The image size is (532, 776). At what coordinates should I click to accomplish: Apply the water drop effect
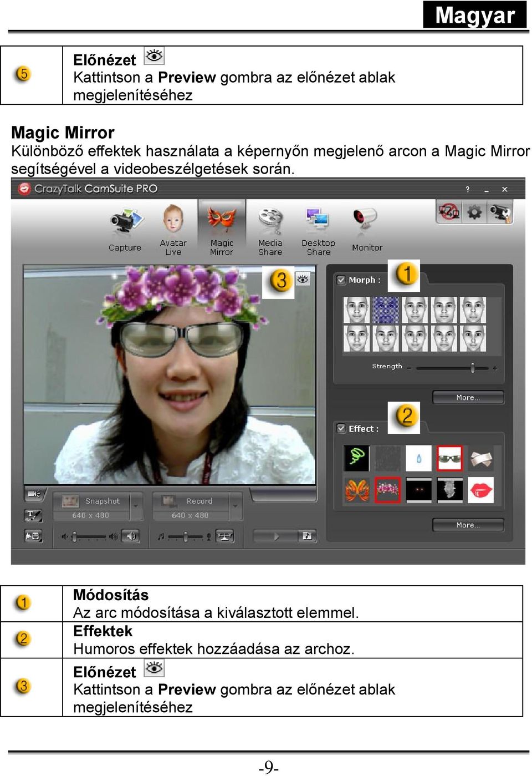(418, 459)
